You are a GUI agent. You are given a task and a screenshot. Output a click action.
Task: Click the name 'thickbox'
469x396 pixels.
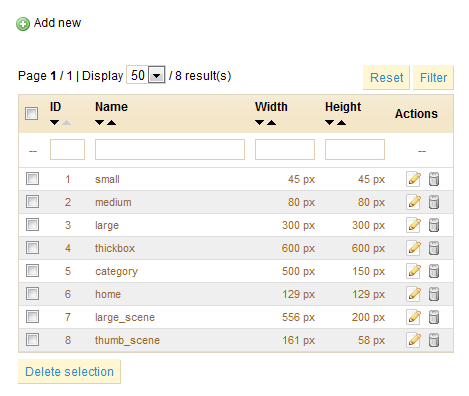pyautogui.click(x=115, y=248)
